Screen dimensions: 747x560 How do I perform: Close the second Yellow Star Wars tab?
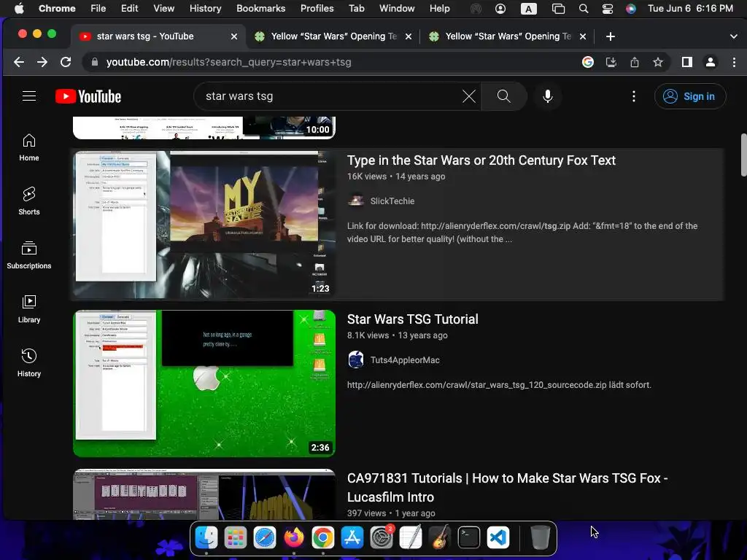pyautogui.click(x=409, y=36)
